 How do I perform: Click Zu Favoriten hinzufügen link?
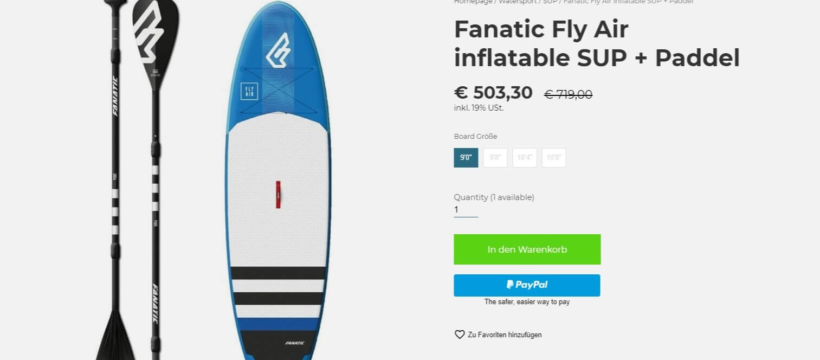(504, 335)
